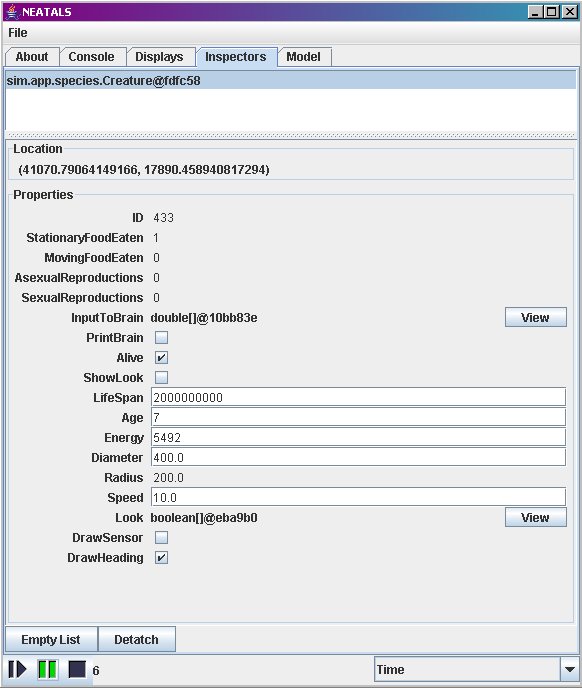Switch to the Console tab
The width and height of the screenshot is (582, 688).
pyautogui.click(x=91, y=57)
